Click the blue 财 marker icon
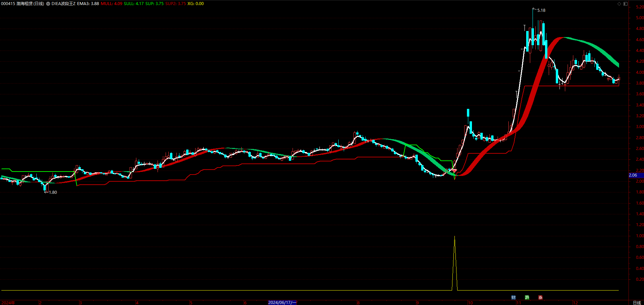644x305 pixels. point(513,297)
